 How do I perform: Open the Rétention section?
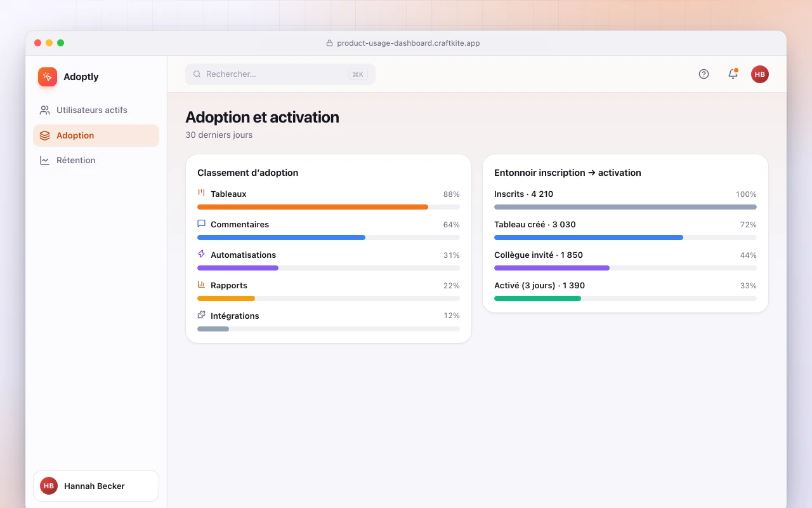(96, 161)
